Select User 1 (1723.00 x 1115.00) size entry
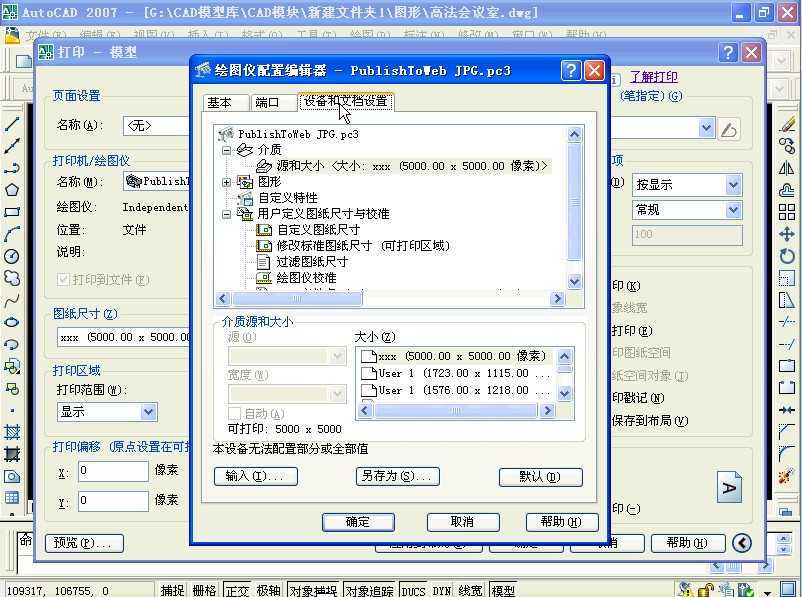 (454, 373)
